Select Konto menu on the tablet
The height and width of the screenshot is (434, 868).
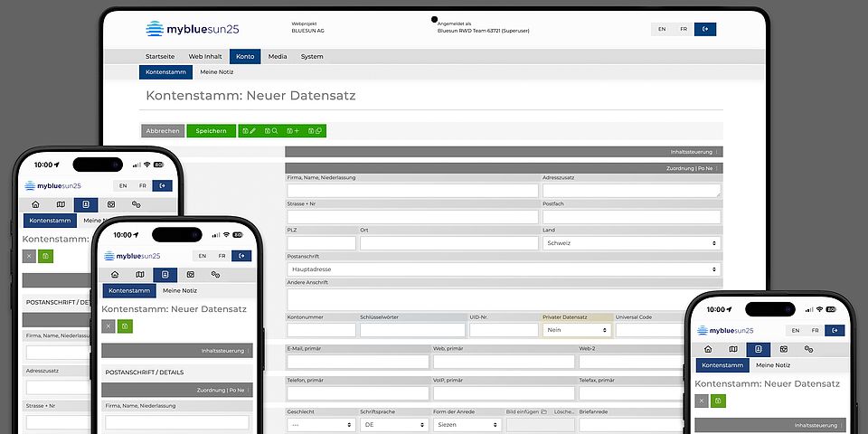pyautogui.click(x=245, y=56)
